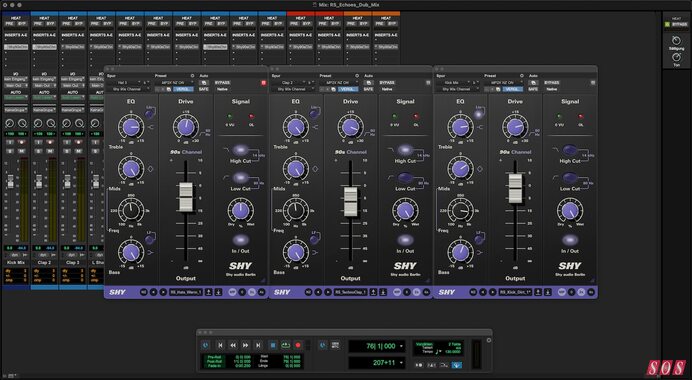Toggle the LF switch beside Bass in Clap plugin

(314, 239)
